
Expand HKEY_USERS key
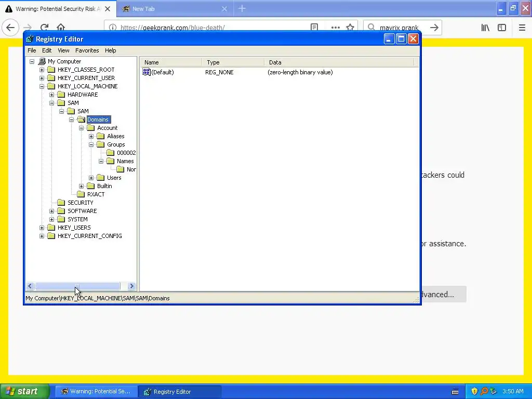coord(42,228)
